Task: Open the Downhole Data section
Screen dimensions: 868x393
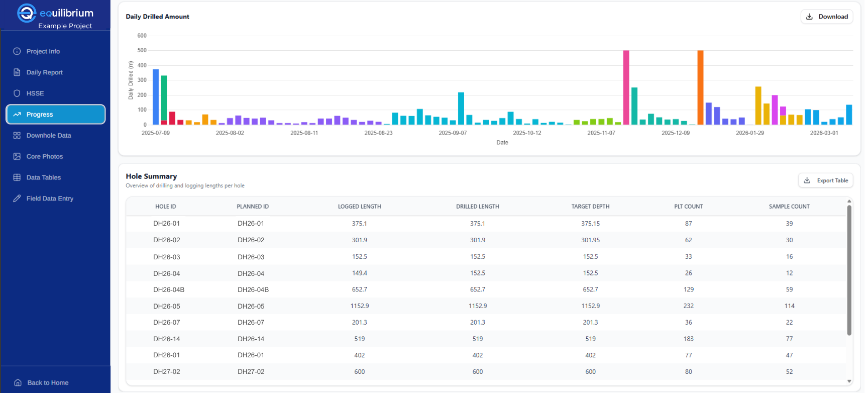Action: 55,136
